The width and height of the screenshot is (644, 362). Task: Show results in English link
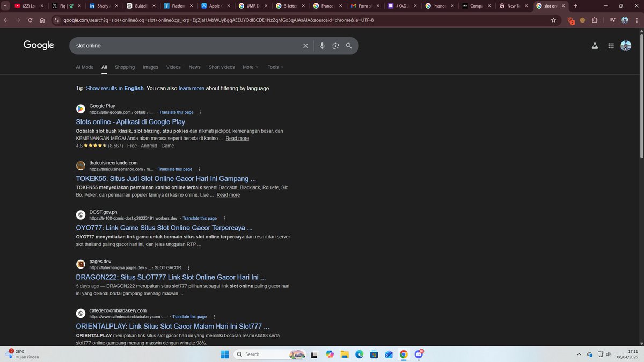(115, 88)
